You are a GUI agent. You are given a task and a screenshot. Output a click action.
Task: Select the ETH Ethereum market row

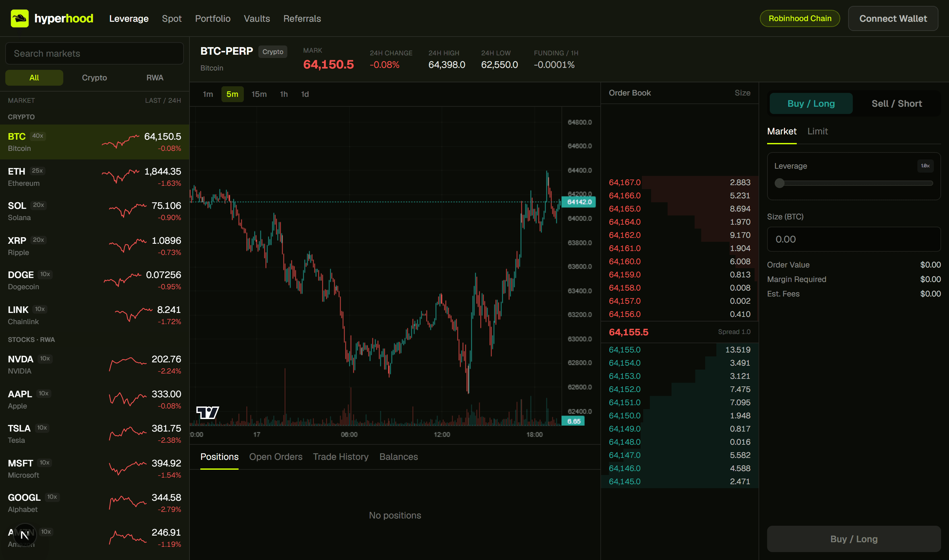pos(94,177)
